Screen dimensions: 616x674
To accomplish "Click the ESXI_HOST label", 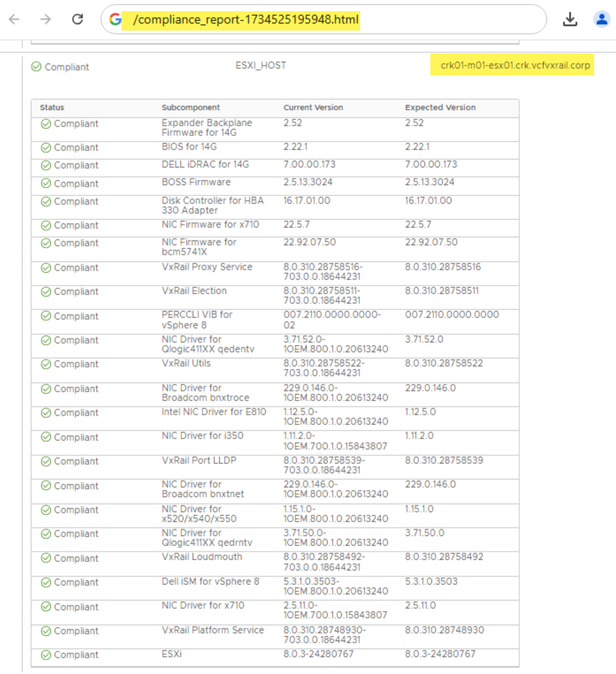I will click(261, 66).
